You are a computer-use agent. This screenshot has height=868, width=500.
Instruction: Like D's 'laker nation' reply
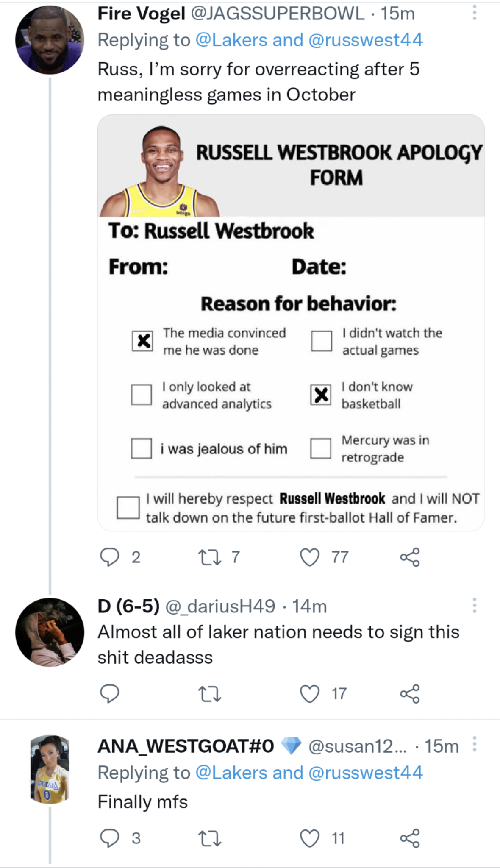309,693
